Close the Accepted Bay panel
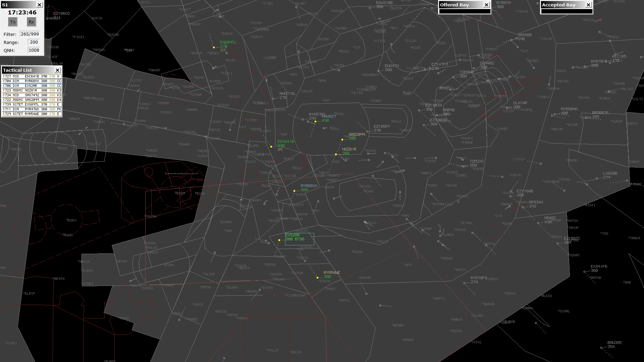This screenshot has width=644, height=362. pos(588,5)
